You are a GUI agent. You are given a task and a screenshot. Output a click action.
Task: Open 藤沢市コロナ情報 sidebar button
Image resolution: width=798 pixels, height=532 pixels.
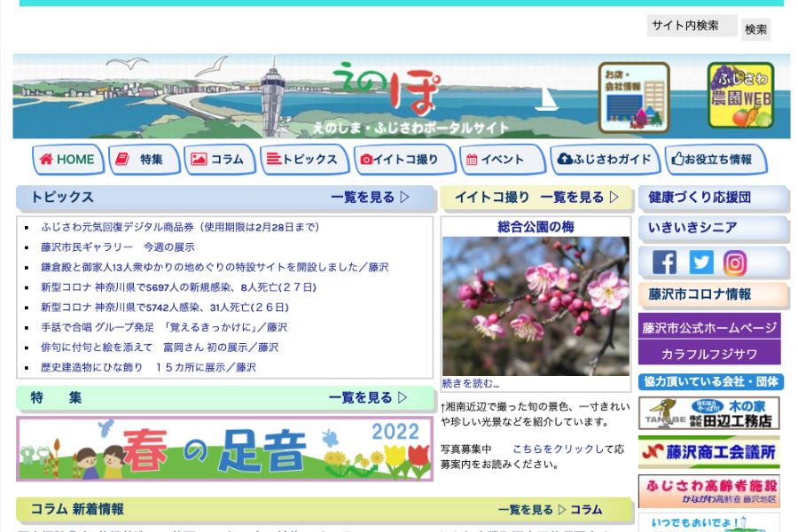click(x=713, y=294)
